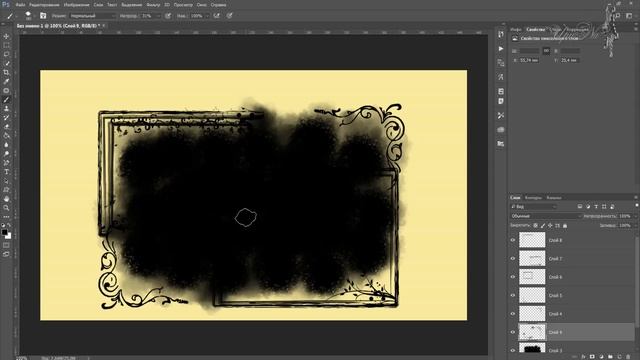
Task: Select the Zoom tool
Action: (6, 208)
